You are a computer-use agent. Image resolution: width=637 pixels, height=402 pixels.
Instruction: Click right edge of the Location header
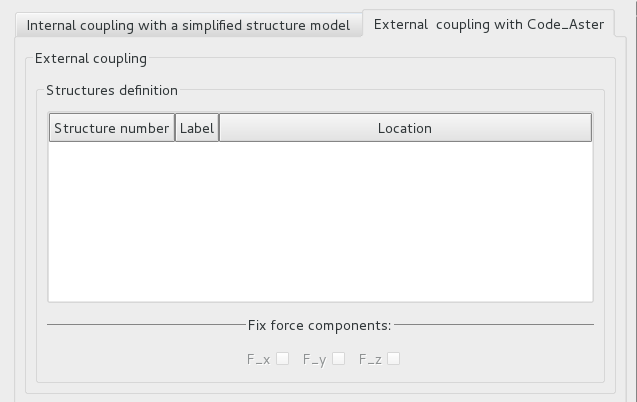tap(591, 128)
